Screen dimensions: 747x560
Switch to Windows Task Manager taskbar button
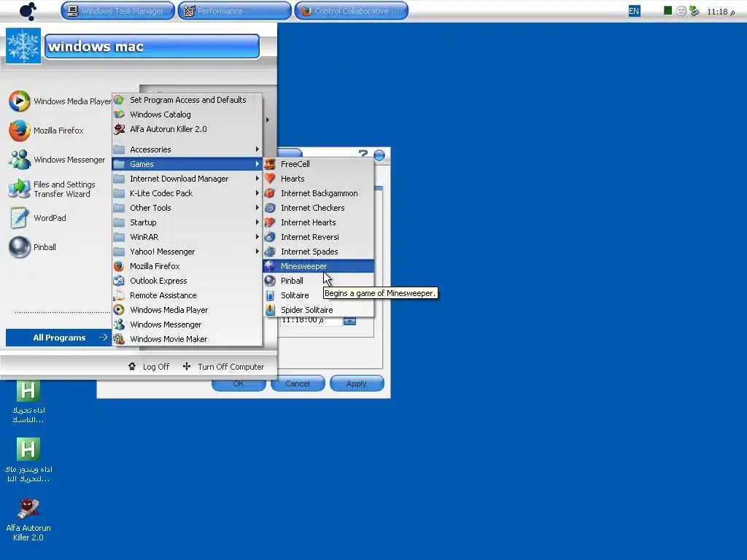[117, 10]
